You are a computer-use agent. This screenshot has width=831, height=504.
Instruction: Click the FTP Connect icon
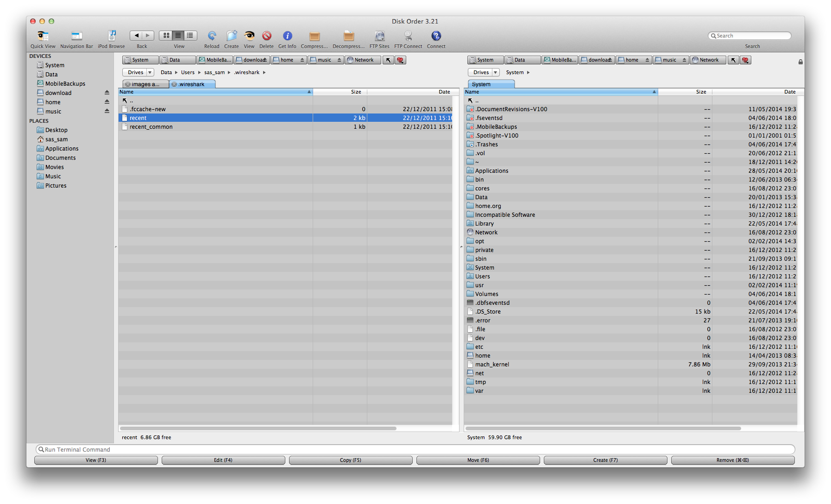408,36
